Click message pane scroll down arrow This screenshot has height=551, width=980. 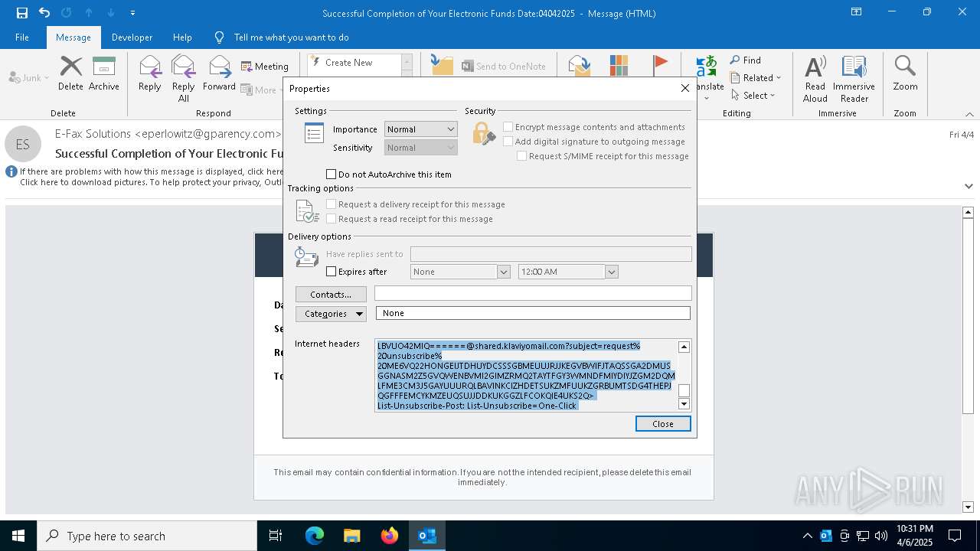[969, 507]
